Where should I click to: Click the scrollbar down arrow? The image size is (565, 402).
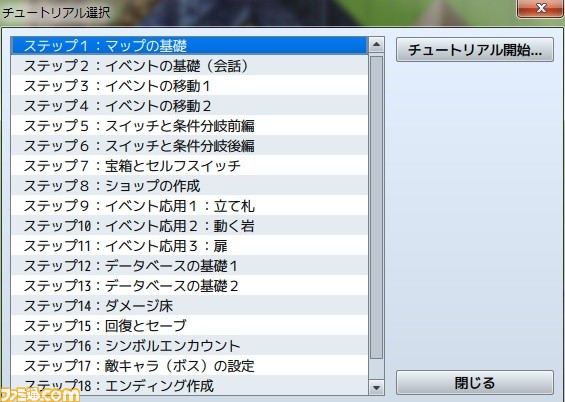click(376, 387)
